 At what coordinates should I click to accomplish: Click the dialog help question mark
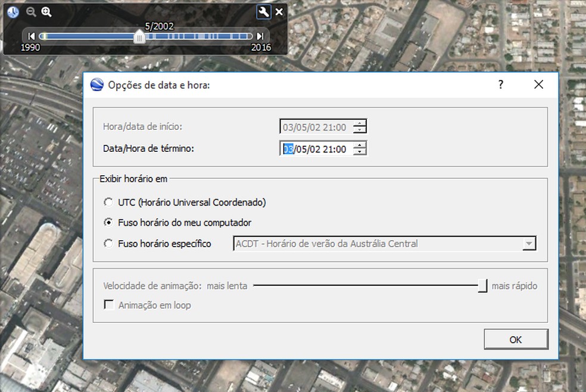coord(501,85)
